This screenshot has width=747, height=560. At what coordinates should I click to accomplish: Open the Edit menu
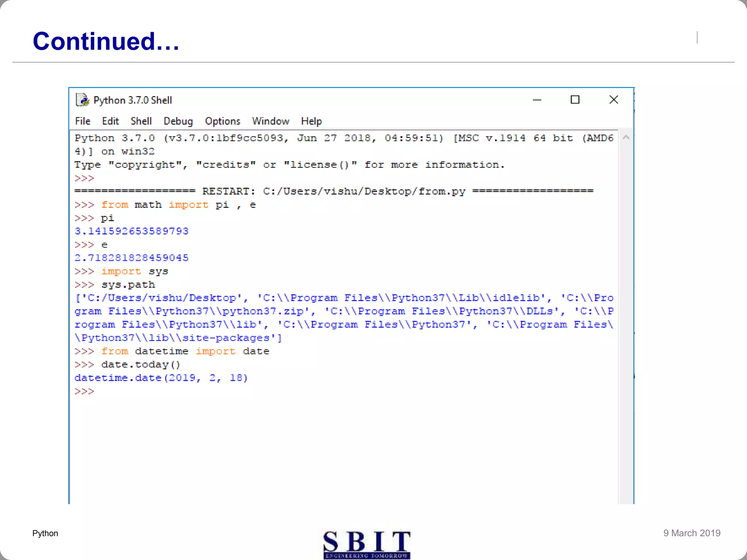coord(110,121)
